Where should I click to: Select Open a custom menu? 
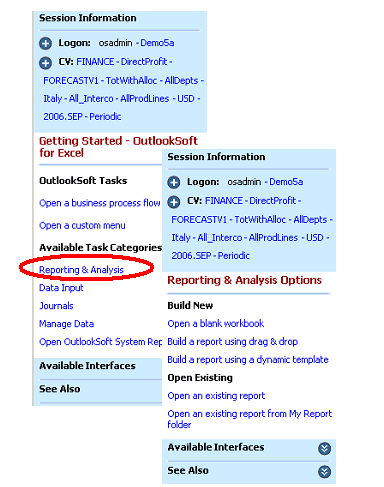[x=82, y=225]
